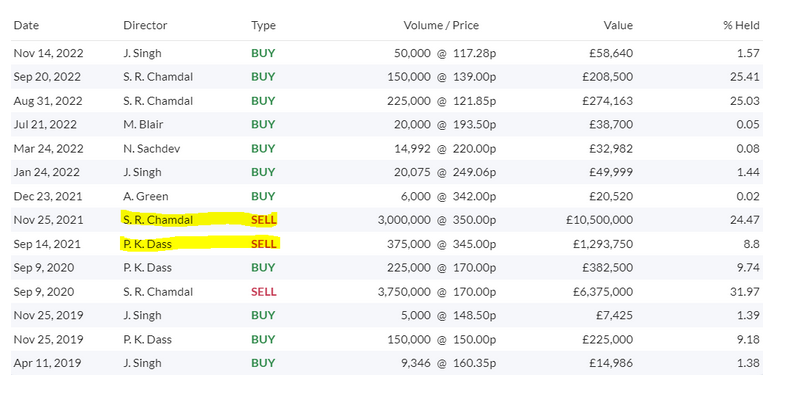Select the £10,500,000 value cell
This screenshot has height=396, width=788.
600,220
